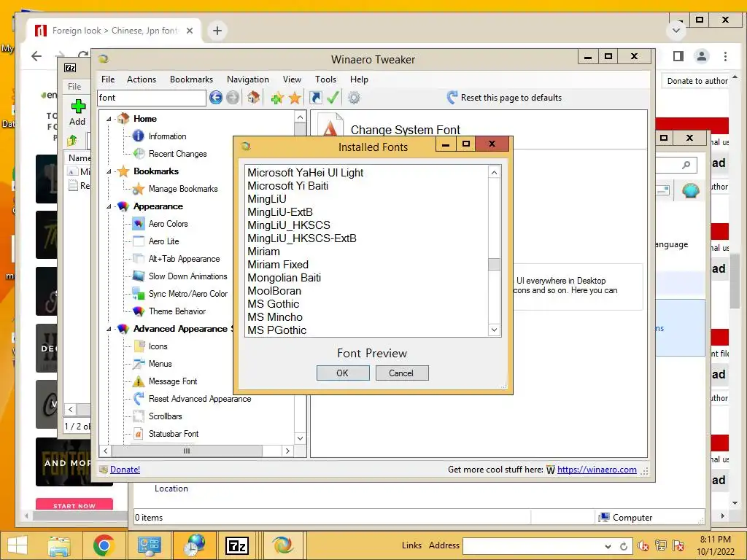Click the green checkmark apply icon
747x560 pixels.
click(x=333, y=98)
